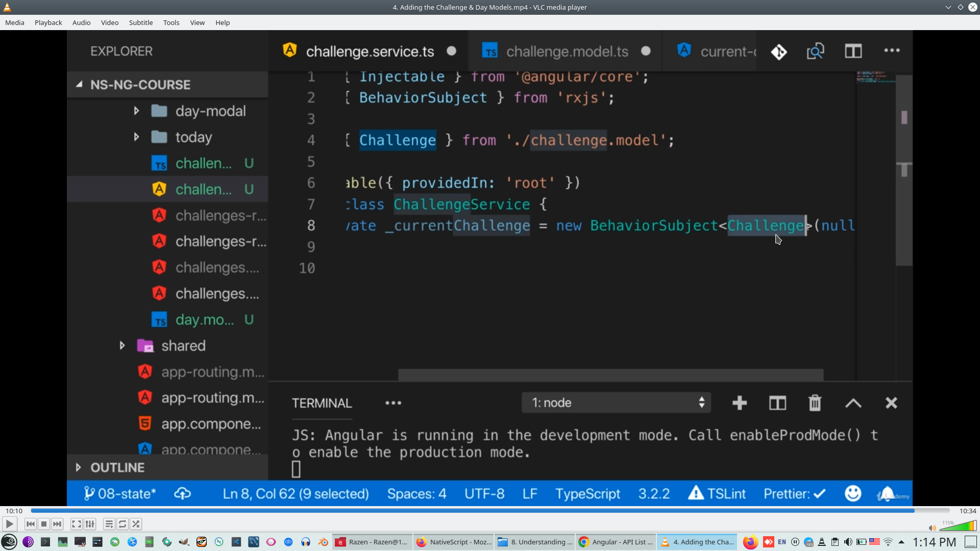
Task: Toggle loop playback mode
Action: [122, 524]
